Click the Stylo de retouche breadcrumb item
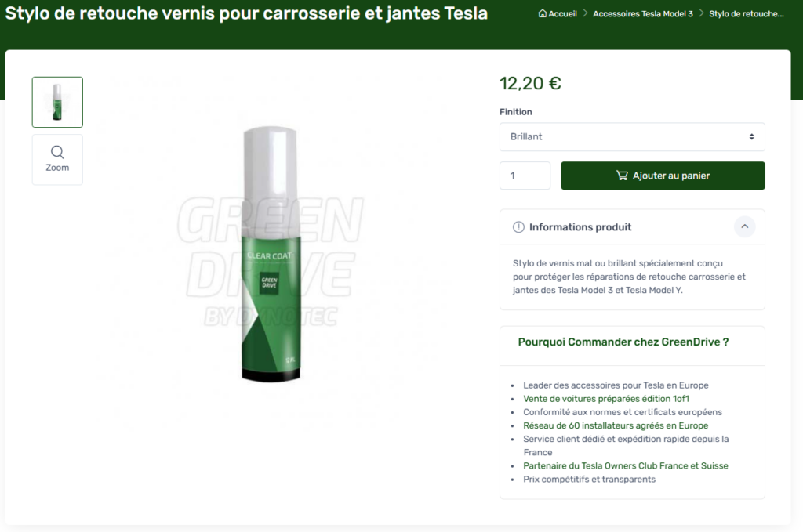The height and width of the screenshot is (532, 803). pyautogui.click(x=747, y=14)
